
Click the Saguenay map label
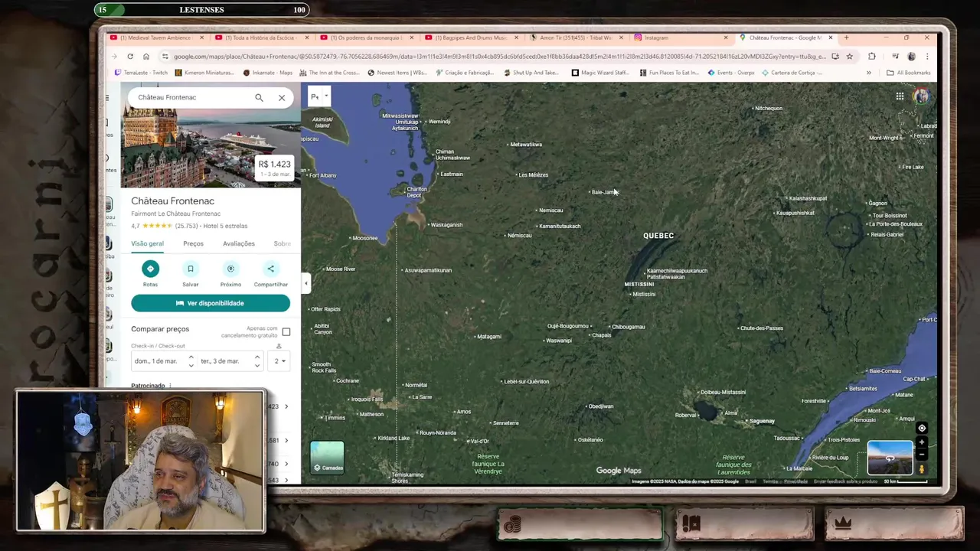[x=762, y=421]
